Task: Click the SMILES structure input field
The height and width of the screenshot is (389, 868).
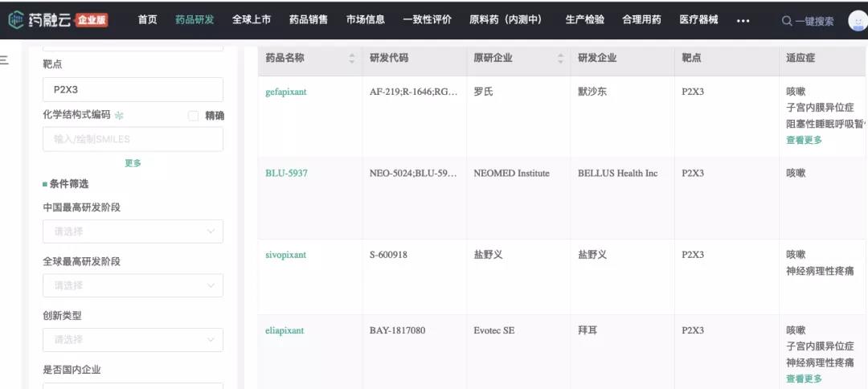Action: click(x=133, y=139)
